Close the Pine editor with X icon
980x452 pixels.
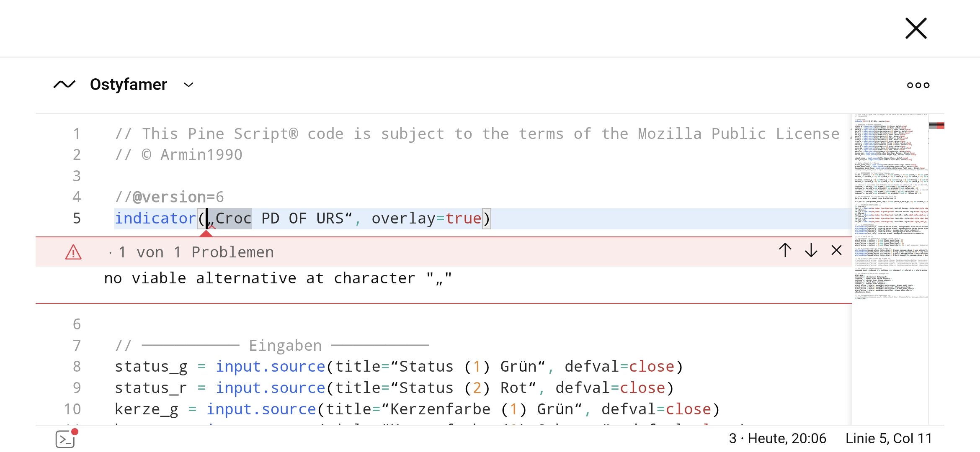point(916,28)
